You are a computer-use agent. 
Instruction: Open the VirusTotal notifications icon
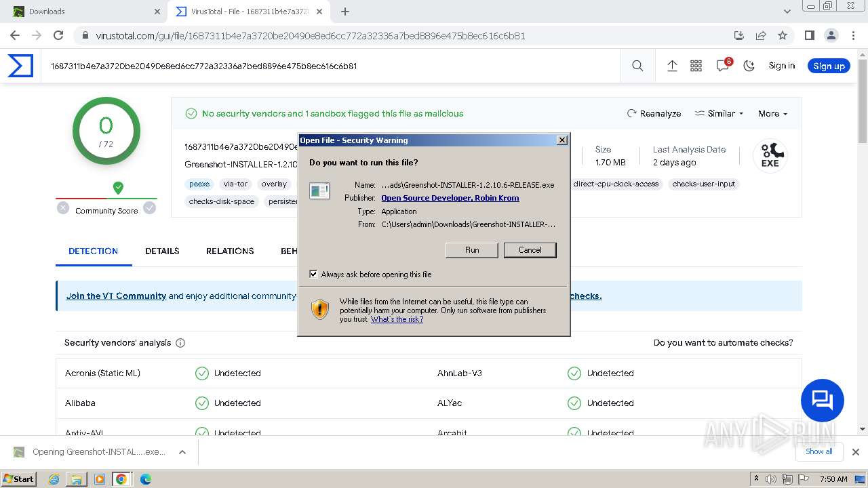click(x=723, y=66)
